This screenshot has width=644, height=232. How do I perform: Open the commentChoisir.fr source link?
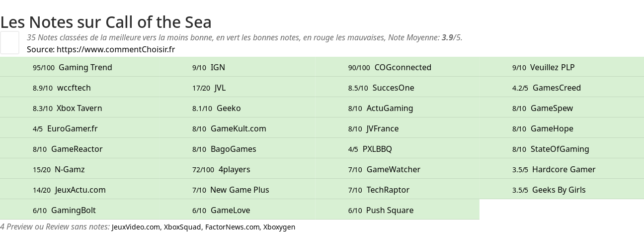[116, 49]
